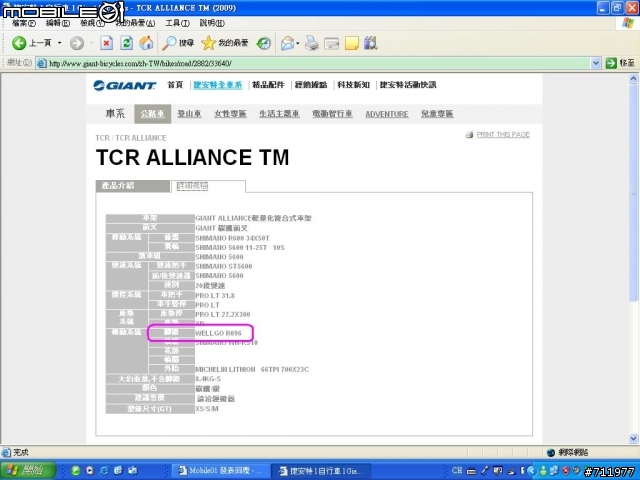Expand the address bar dropdown list
The height and width of the screenshot is (480, 640).
[596, 63]
